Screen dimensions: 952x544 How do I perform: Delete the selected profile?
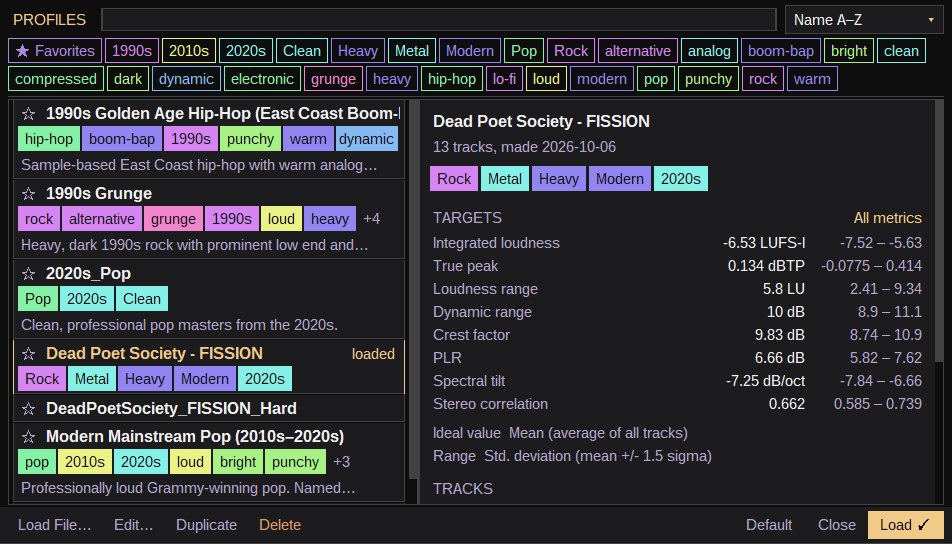[x=280, y=525]
